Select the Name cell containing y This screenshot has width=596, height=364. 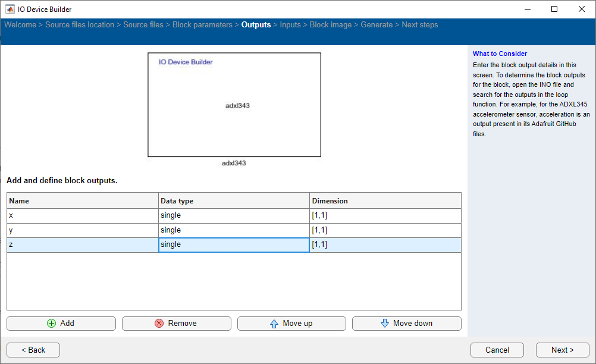[x=83, y=230]
